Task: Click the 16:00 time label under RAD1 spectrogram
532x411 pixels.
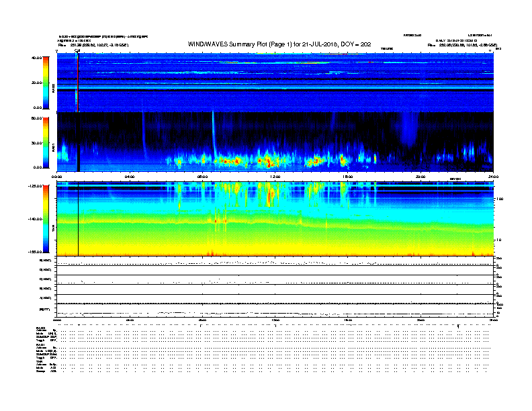Action: 348,177
